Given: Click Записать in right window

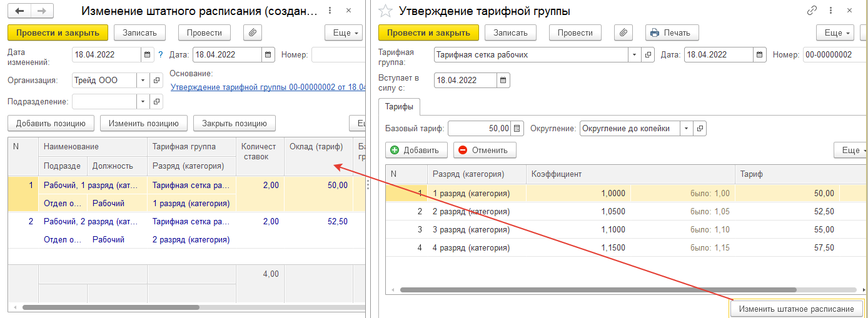Looking at the screenshot, I should (510, 32).
